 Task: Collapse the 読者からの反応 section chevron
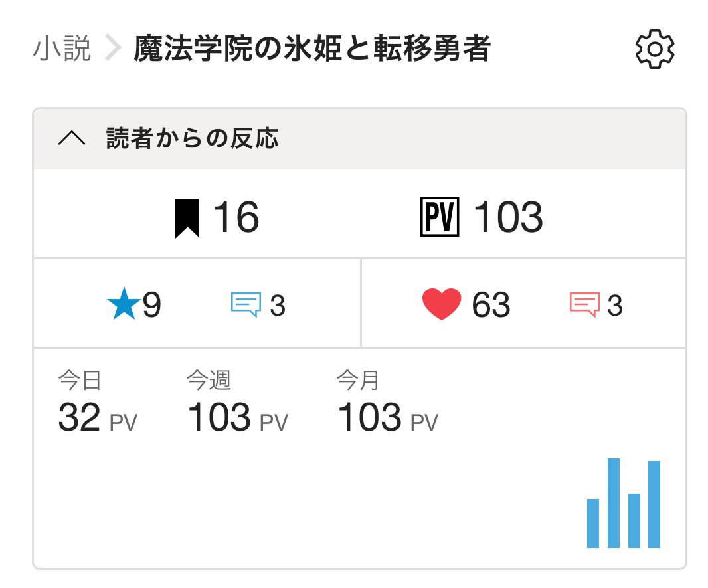72,138
